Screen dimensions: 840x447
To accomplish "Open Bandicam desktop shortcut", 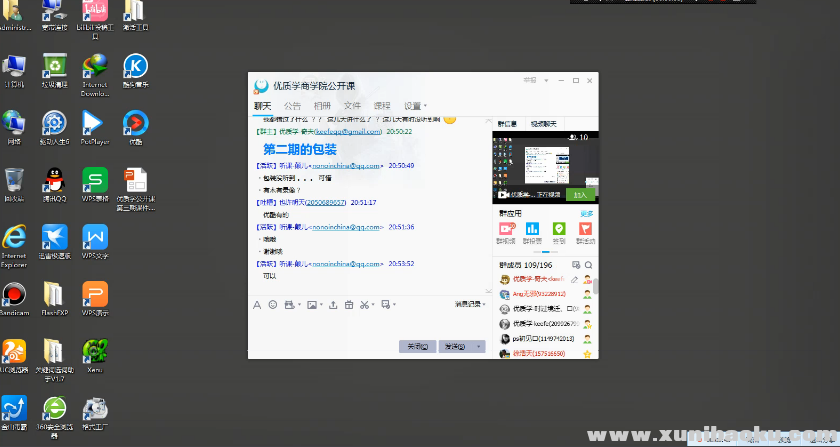I will 14,297.
